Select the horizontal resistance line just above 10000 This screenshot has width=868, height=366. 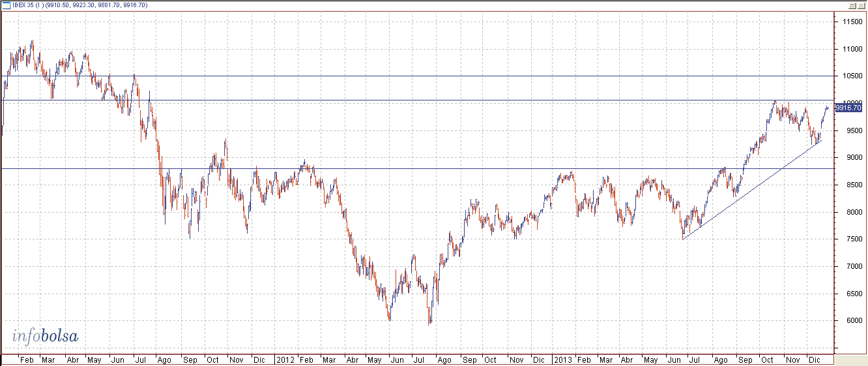click(x=417, y=100)
